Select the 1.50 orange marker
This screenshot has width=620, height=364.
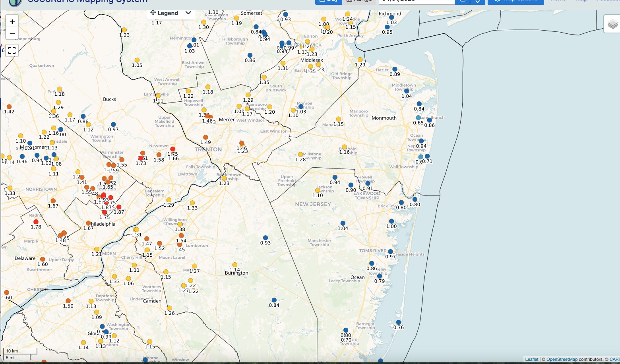68,301
